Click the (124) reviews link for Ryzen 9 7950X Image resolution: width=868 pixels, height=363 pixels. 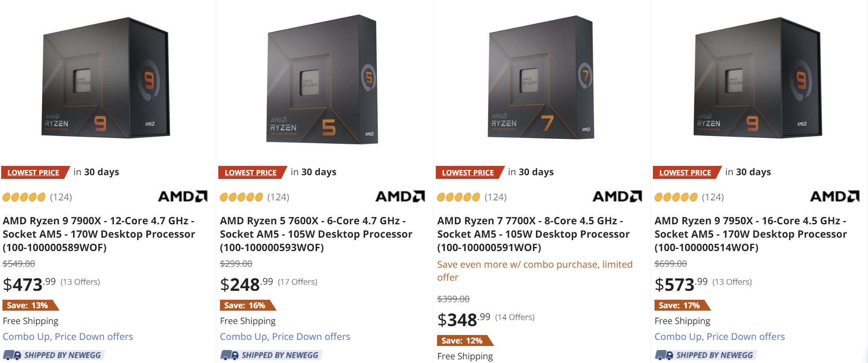pyautogui.click(x=714, y=198)
